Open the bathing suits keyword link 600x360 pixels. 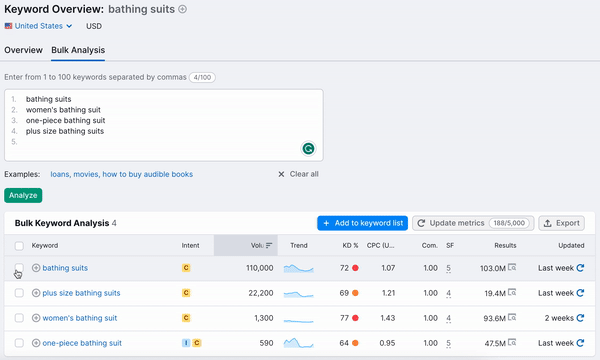tap(65, 268)
